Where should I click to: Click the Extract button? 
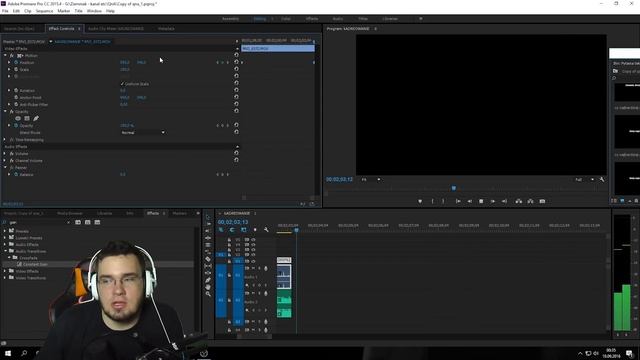[530, 201]
